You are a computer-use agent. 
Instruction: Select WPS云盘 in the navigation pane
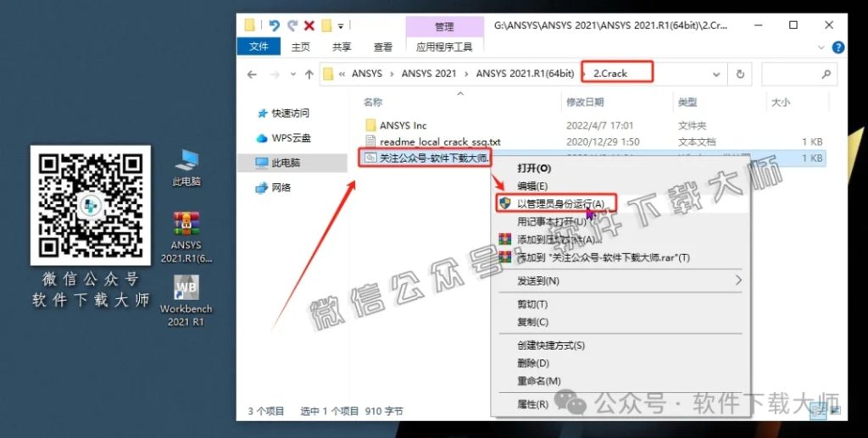click(283, 138)
